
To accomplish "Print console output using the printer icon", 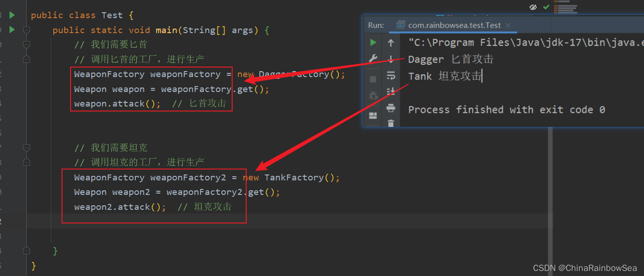I will point(391,108).
